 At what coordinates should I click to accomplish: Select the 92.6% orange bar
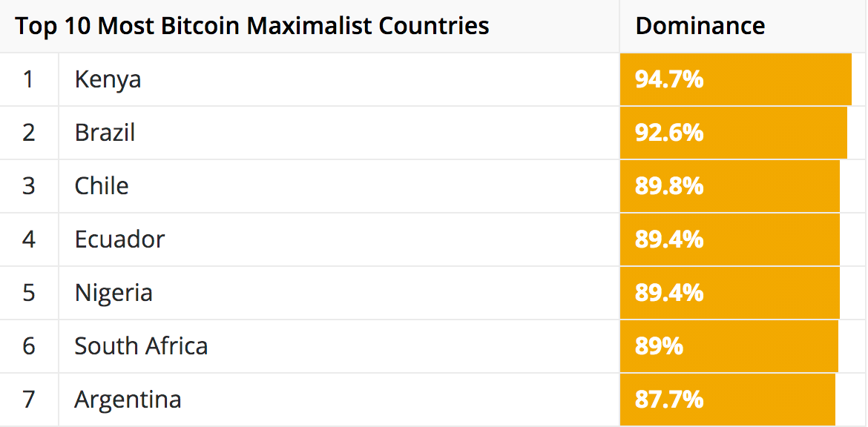click(734, 133)
